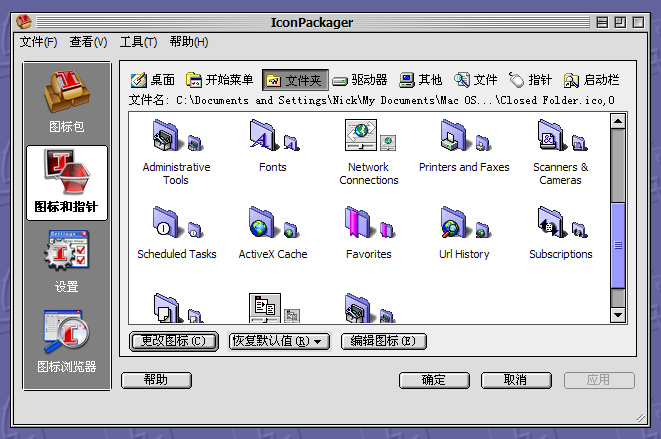
Task: Switch to the 文件 files tab
Action: [x=476, y=80]
